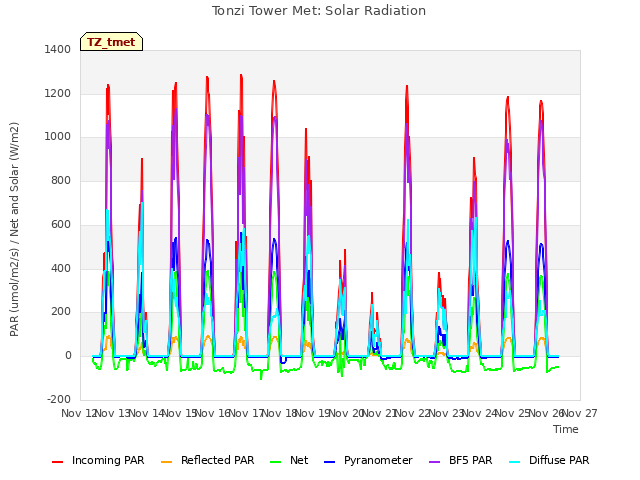Click the green Net legend swatch
Screen dimensions: 640x480
point(276,462)
